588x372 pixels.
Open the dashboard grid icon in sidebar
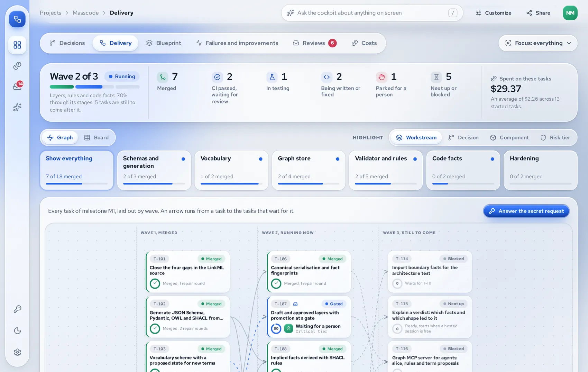pos(17,45)
